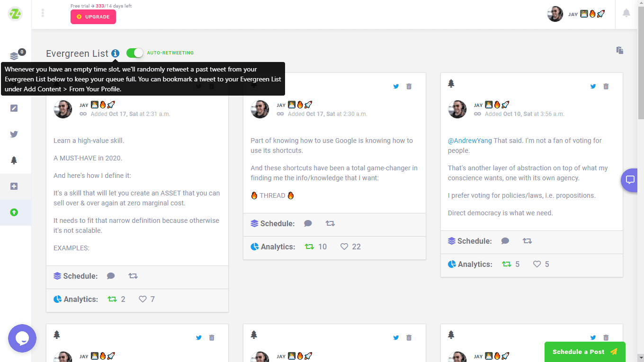Screen dimensions: 644x362
Task: Open the Twitter bird sidebar item
Action: coord(14,134)
